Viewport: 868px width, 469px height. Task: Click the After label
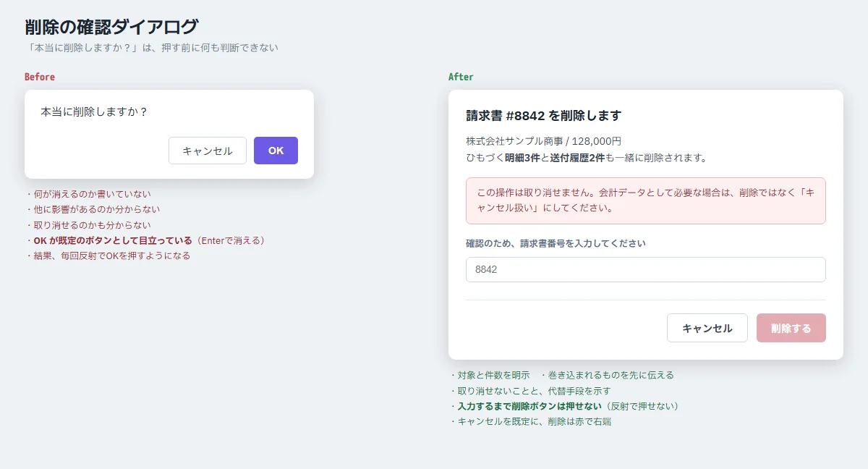click(461, 77)
